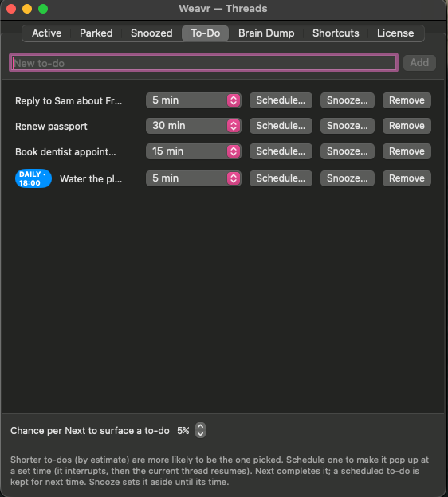The height and width of the screenshot is (497, 448).
Task: Snooze the Renew passport to-do
Action: click(x=348, y=126)
